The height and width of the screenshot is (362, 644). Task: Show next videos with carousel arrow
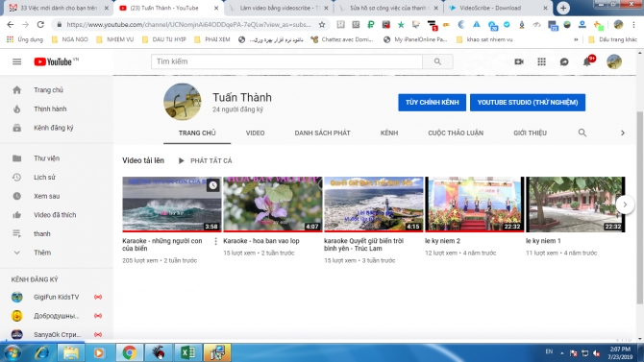point(625,205)
